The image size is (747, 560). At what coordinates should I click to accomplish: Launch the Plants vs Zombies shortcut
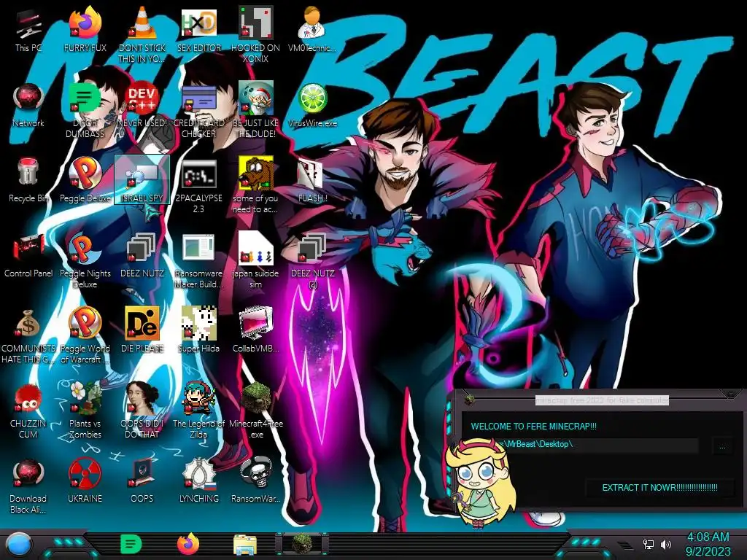pos(85,411)
